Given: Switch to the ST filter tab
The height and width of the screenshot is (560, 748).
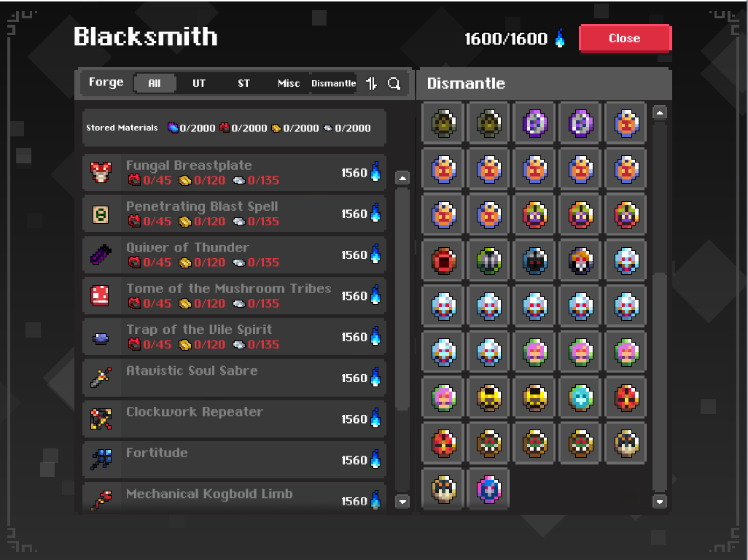Looking at the screenshot, I should 244,83.
